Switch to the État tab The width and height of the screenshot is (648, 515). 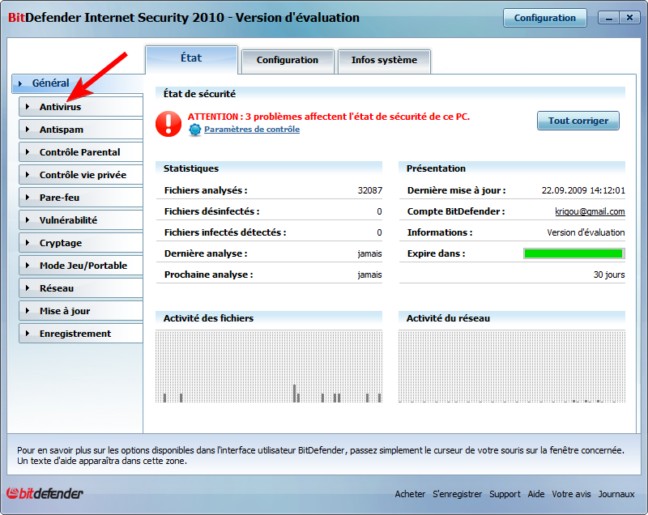(191, 59)
